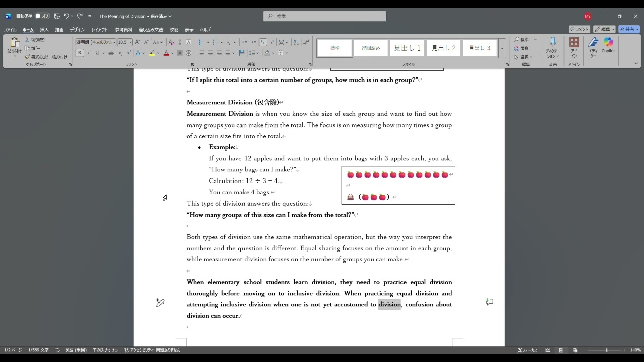Switch to the レイアウト (Layout) tab
This screenshot has height=362, width=644.
[x=100, y=30]
